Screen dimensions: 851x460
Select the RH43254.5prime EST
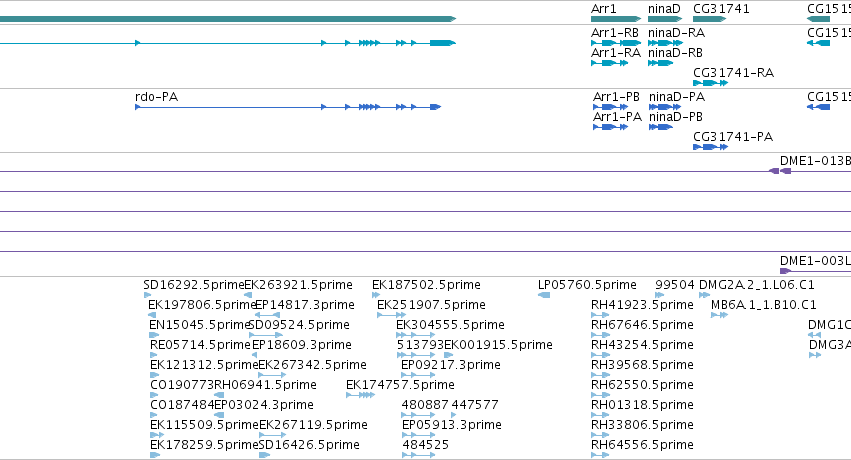pyautogui.click(x=642, y=345)
